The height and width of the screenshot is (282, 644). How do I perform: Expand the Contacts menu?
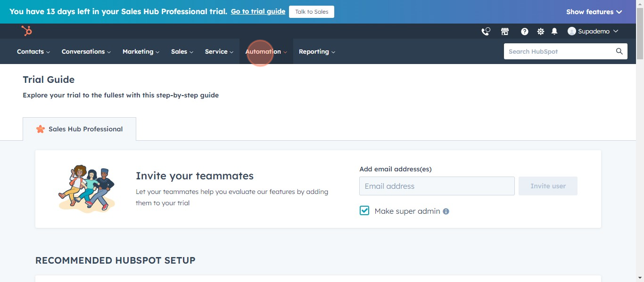(33, 52)
